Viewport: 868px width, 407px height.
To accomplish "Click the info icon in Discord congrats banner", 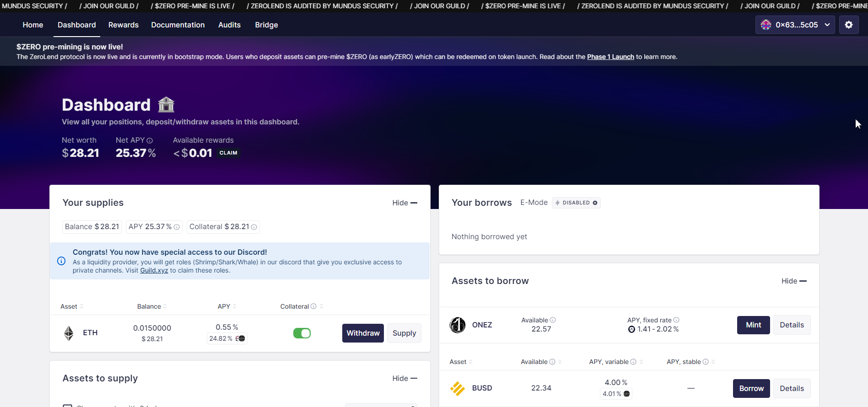I will (61, 261).
